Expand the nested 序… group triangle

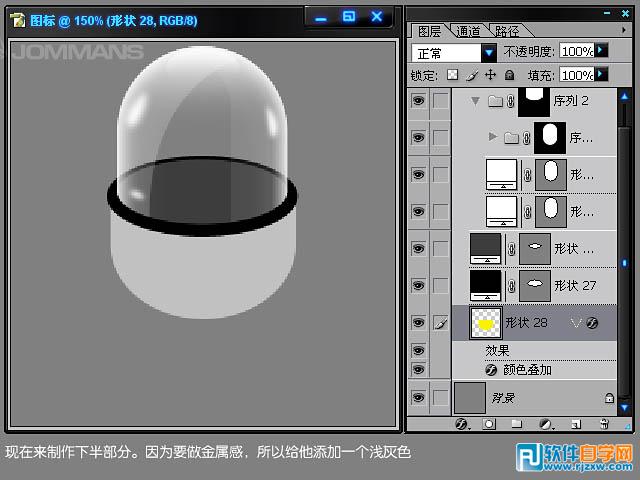pos(493,136)
